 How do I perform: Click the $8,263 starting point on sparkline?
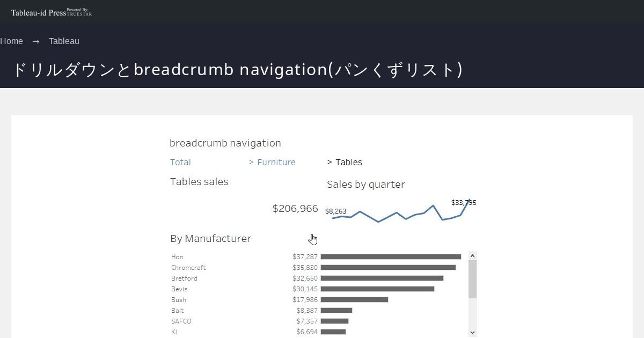click(333, 218)
